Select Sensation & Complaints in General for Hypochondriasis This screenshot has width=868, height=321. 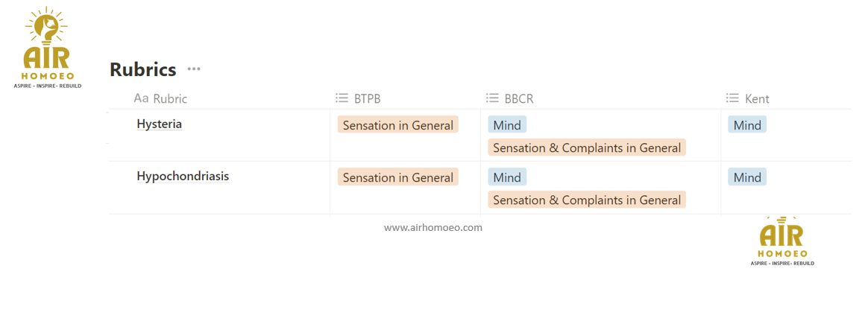[x=587, y=200]
